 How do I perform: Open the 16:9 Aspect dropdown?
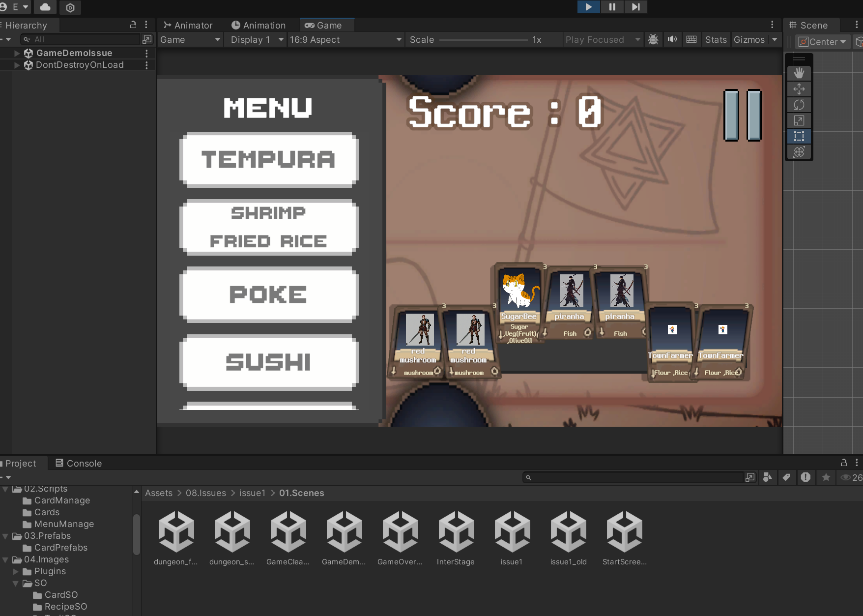345,39
